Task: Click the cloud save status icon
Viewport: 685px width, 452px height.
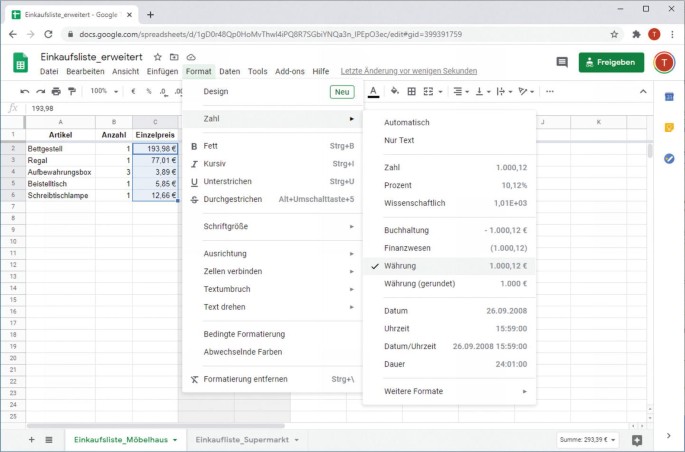Action: [191, 57]
